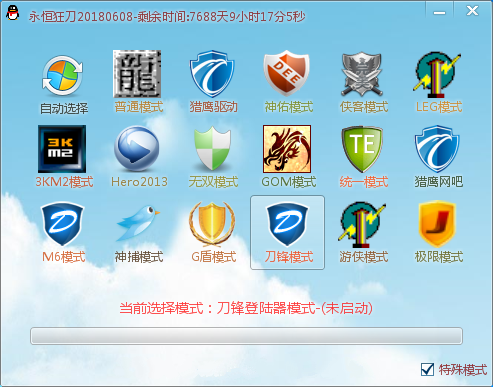Close the launcher window
The width and height of the screenshot is (493, 387).
click(x=472, y=11)
